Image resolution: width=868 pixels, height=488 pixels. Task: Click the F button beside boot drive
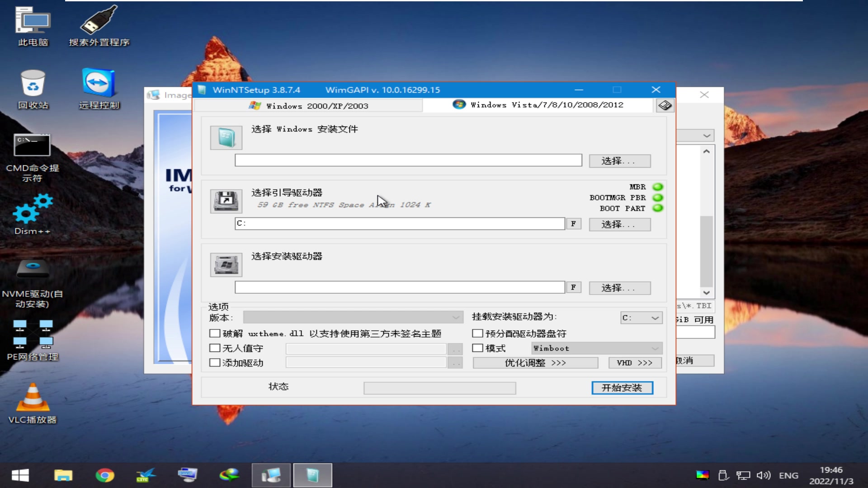click(573, 224)
